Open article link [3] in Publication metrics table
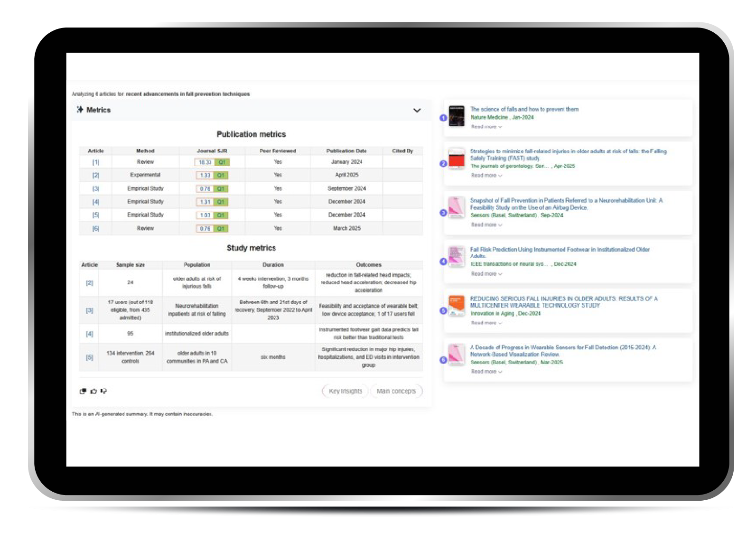This screenshot has width=756, height=533. pos(96,189)
